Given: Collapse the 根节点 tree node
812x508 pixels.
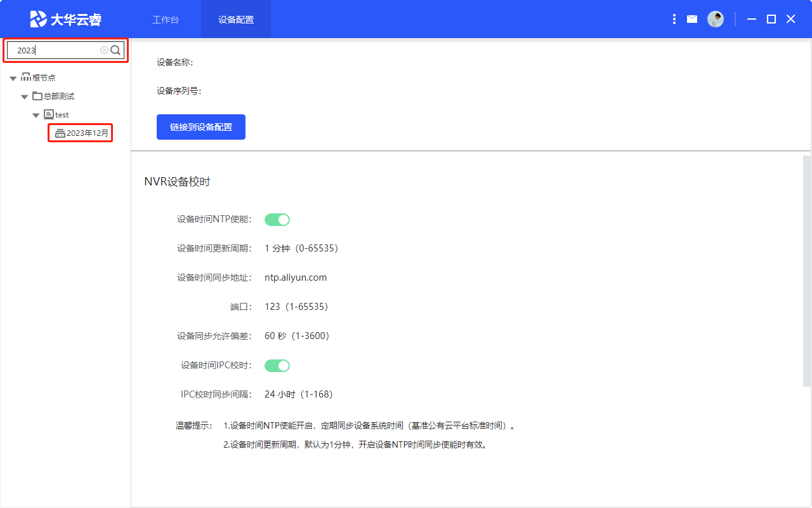Looking at the screenshot, I should 13,78.
